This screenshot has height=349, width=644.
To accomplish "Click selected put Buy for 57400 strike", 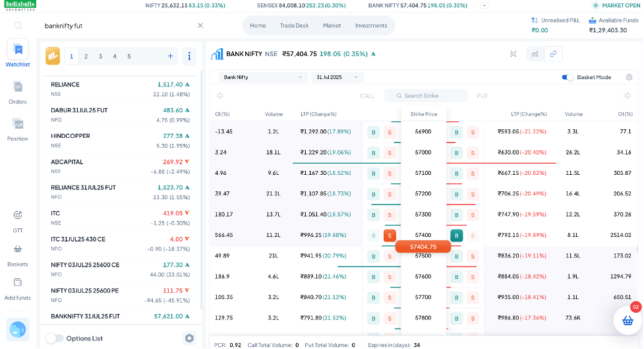I will click(456, 236).
